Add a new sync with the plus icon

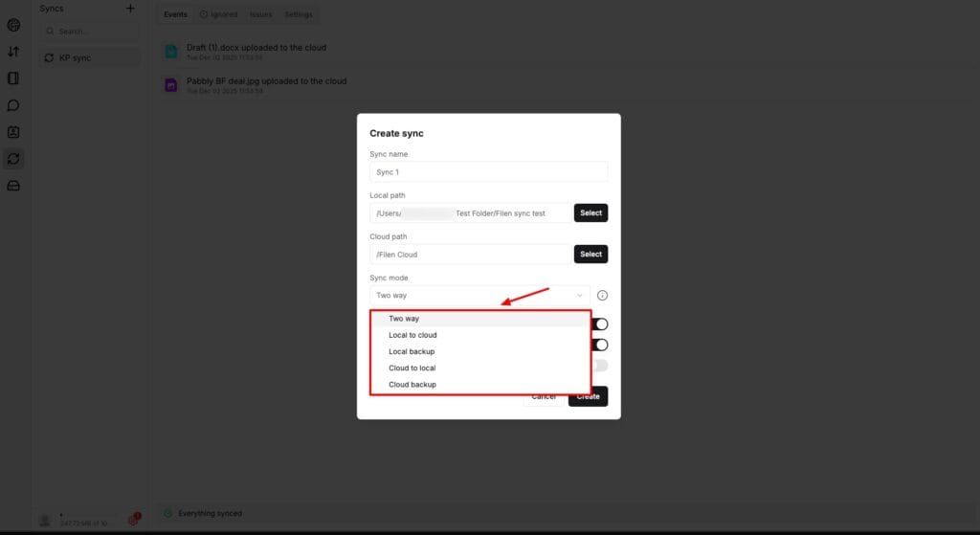[130, 8]
